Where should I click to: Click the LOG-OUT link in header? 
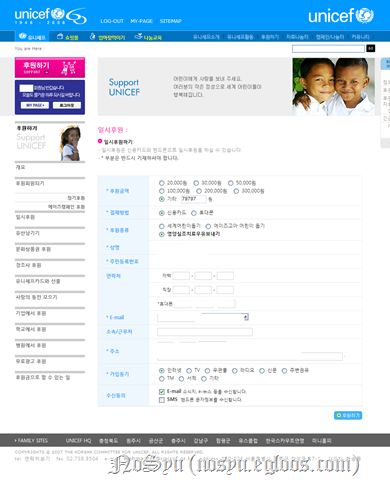112,21
